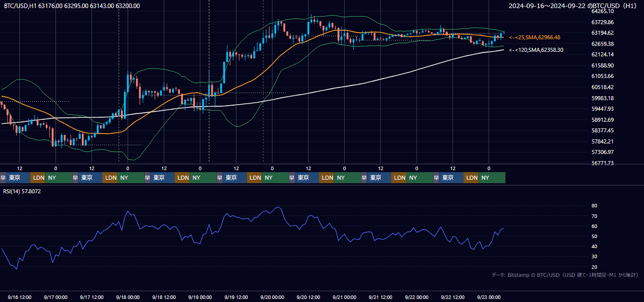Click the 9/21 00:00 date label
Image resolution: width=644 pixels, height=302 pixels.
click(345, 297)
